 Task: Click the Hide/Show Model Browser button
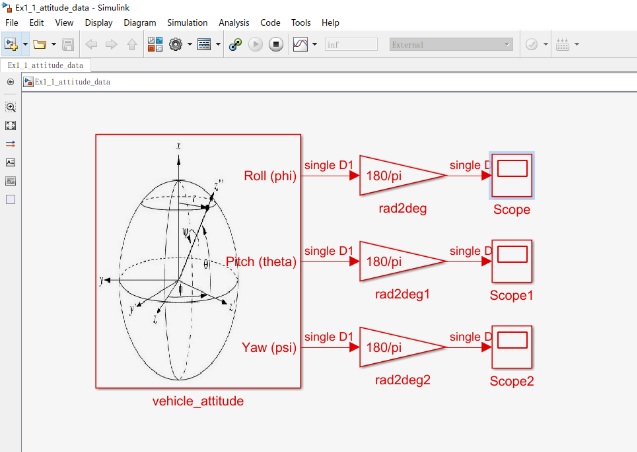[11, 82]
